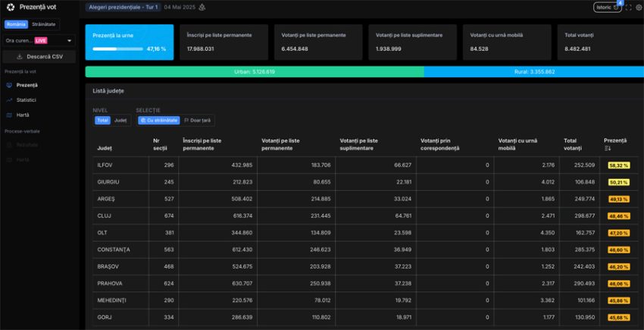
Task: Open the Istoric history button
Action: coord(607,8)
